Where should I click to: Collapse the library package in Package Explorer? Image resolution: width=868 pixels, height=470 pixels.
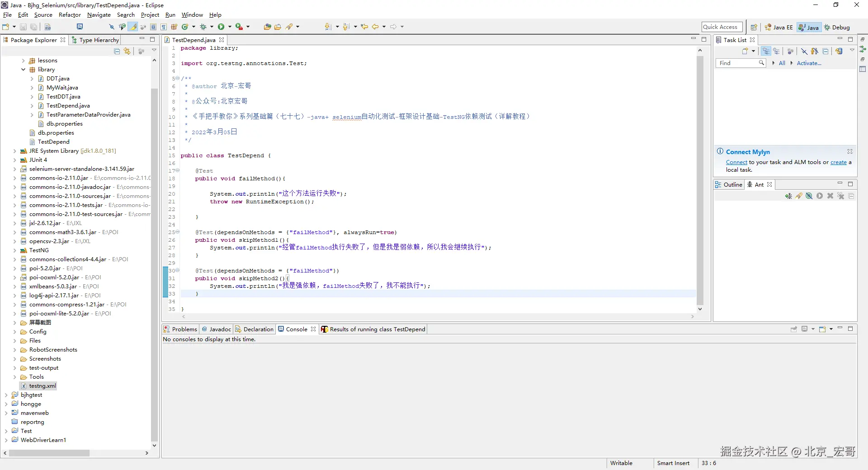point(23,70)
